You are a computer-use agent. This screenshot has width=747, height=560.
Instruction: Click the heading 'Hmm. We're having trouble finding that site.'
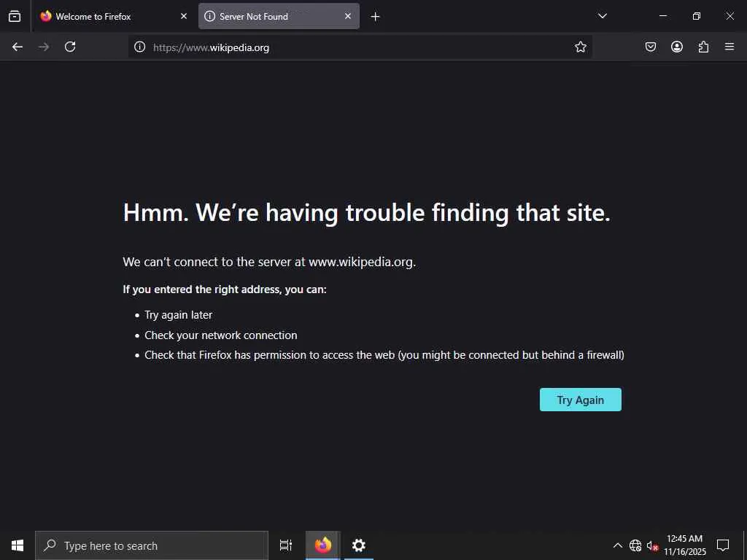click(x=366, y=212)
